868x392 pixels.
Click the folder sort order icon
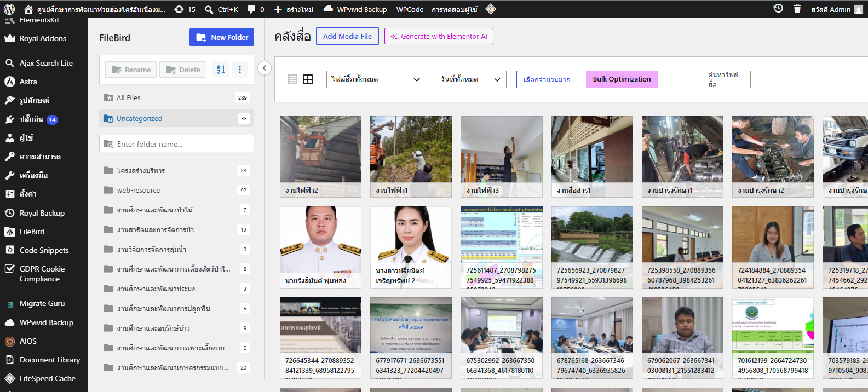tap(221, 70)
